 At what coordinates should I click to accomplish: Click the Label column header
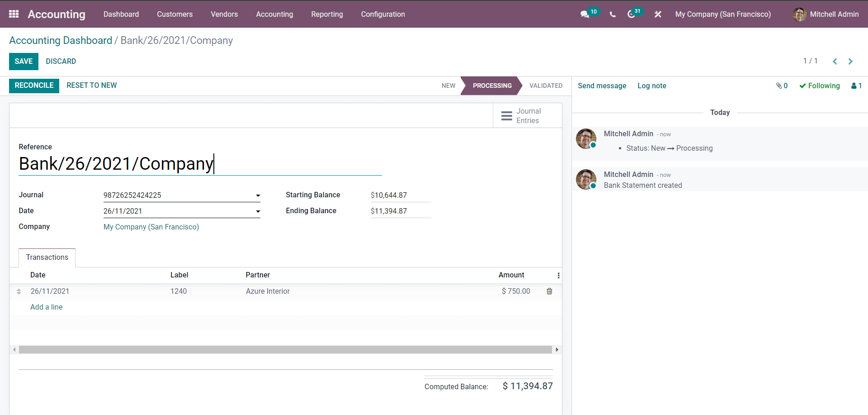(179, 275)
